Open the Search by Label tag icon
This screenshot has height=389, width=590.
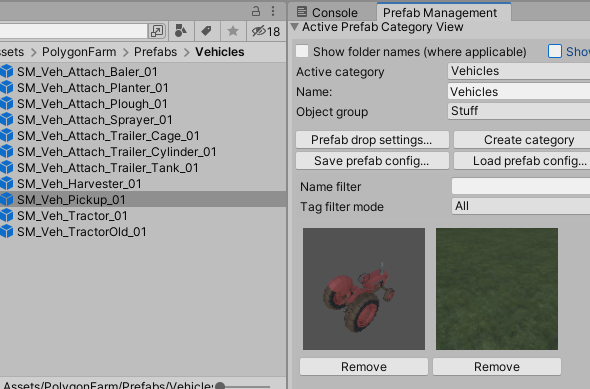(207, 31)
